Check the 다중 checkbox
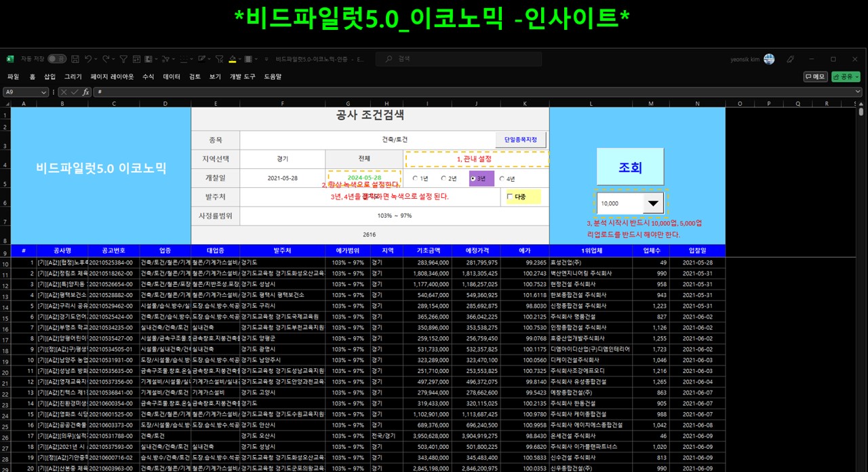Viewport: 868px width, 472px height. point(510,197)
